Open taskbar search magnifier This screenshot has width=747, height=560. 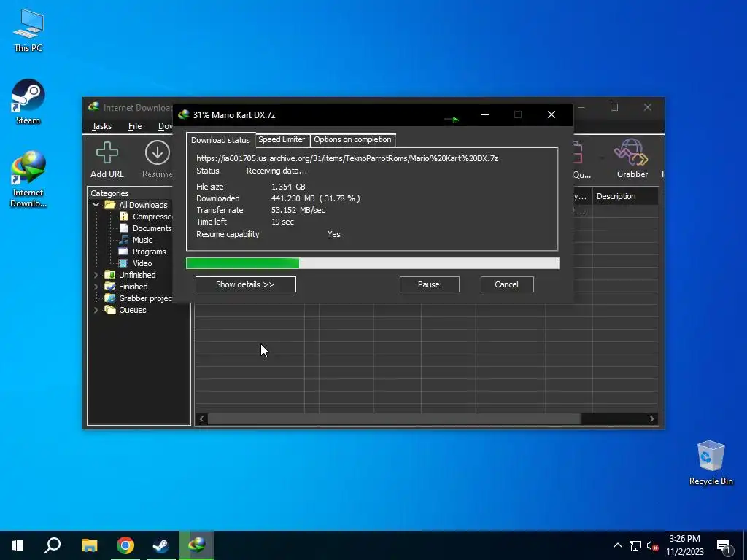click(53, 545)
